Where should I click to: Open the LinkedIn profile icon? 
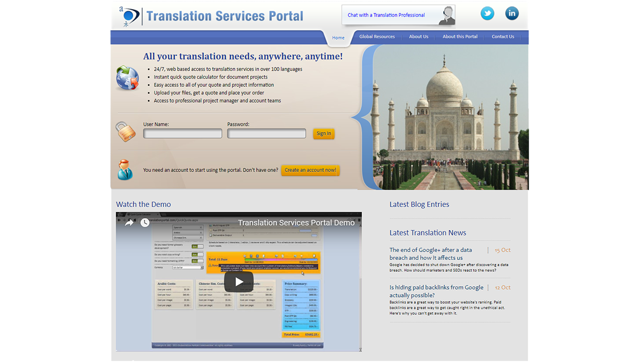[512, 13]
